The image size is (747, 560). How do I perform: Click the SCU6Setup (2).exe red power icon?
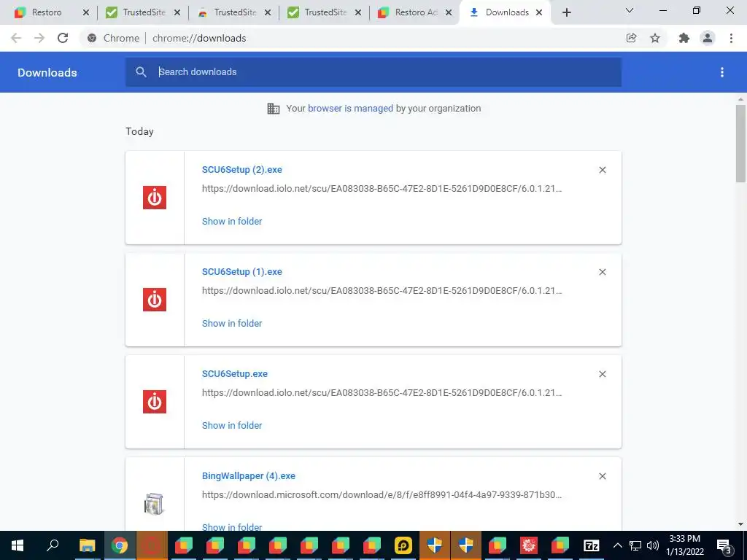(155, 198)
